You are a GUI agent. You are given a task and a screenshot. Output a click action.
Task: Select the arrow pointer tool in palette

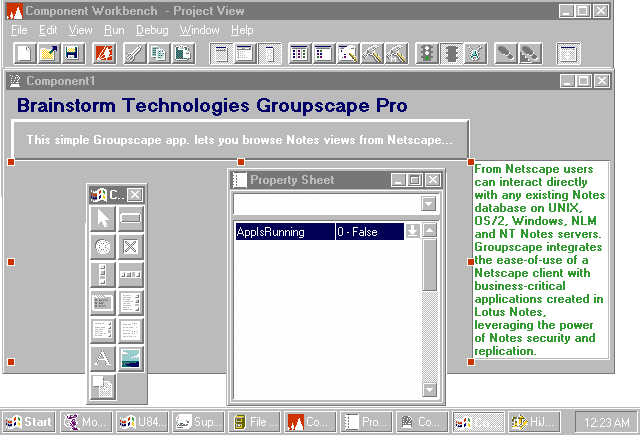point(102,218)
